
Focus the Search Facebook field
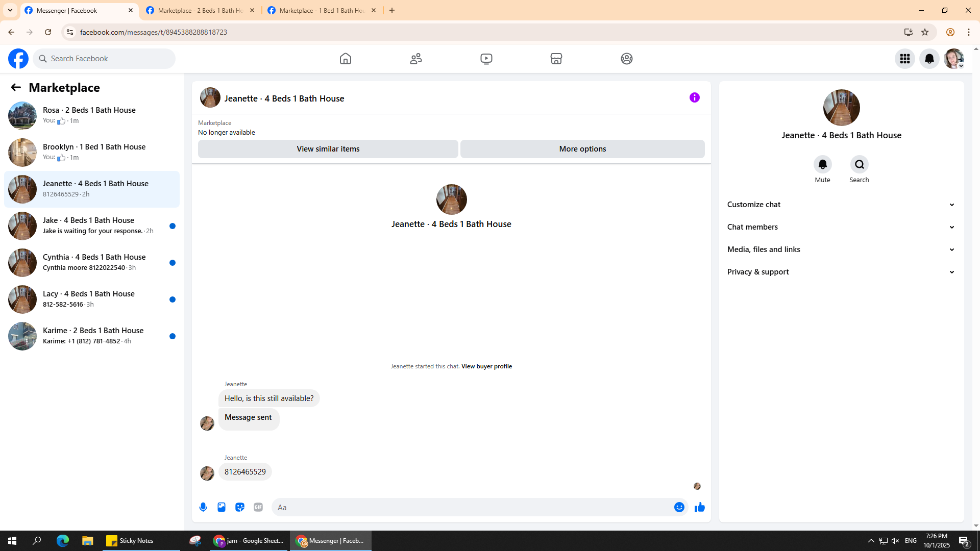click(104, 59)
